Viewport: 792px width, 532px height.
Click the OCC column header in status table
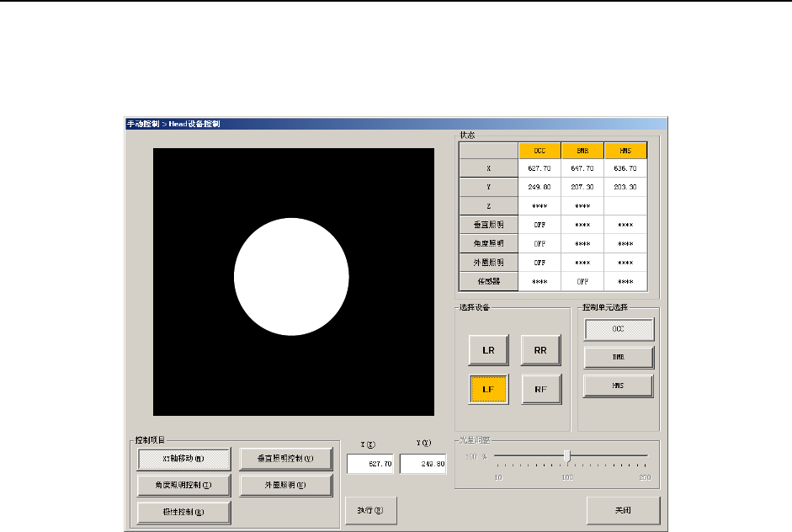coord(539,151)
